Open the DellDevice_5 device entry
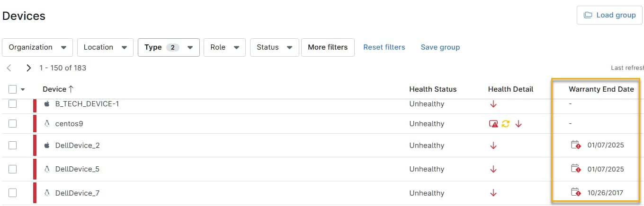The width and height of the screenshot is (644, 206). tap(77, 169)
